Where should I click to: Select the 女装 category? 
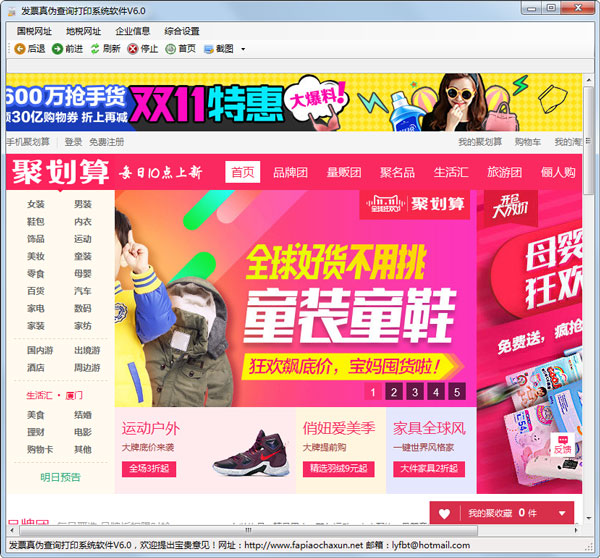point(36,204)
